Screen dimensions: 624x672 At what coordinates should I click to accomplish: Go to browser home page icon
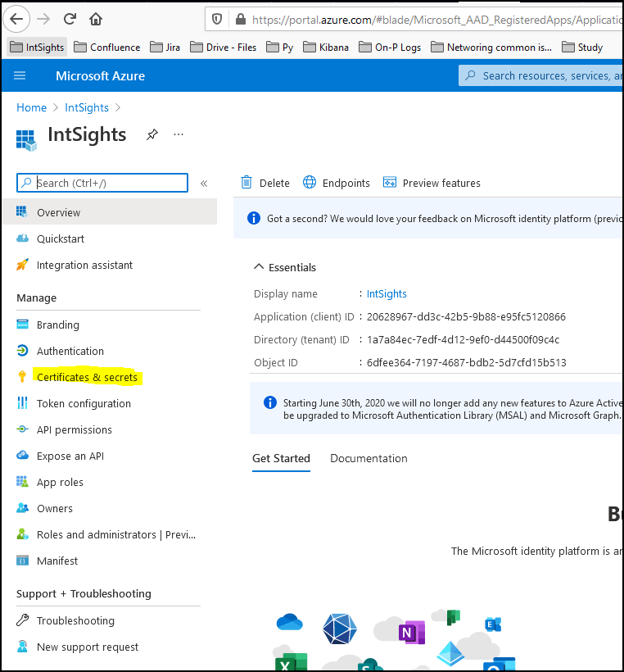click(96, 18)
